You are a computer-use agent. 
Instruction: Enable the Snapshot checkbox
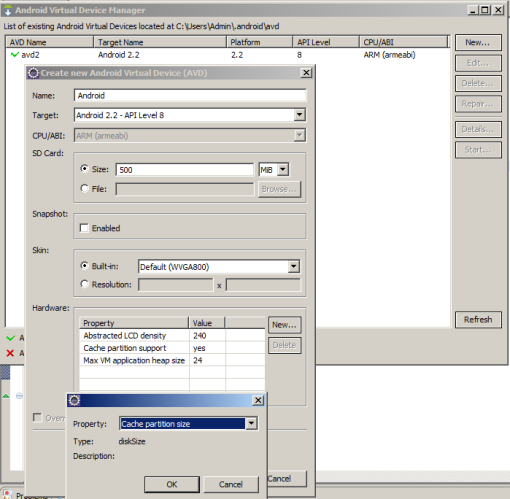[x=84, y=228]
